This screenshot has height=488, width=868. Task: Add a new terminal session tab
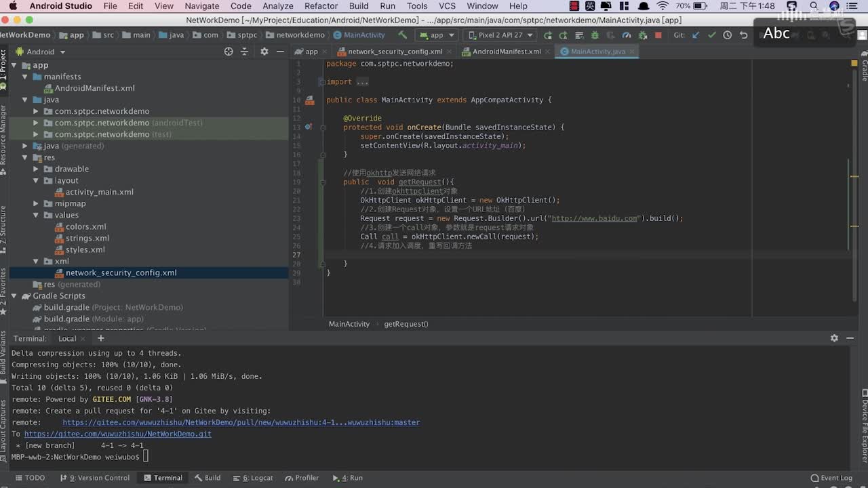click(x=100, y=338)
